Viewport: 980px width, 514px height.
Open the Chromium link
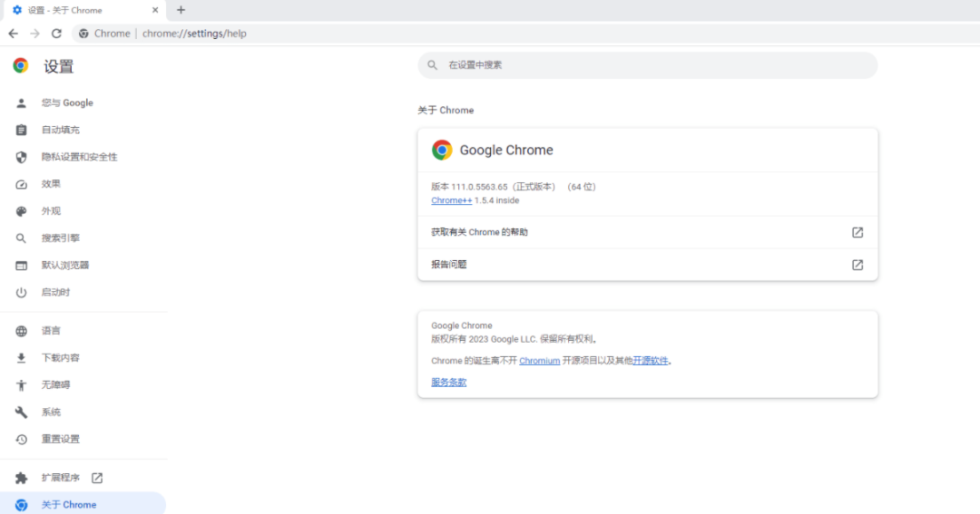click(539, 361)
